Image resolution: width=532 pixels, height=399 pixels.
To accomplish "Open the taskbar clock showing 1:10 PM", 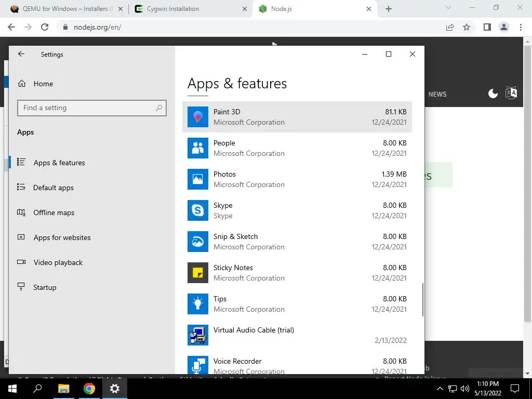I will click(x=488, y=389).
